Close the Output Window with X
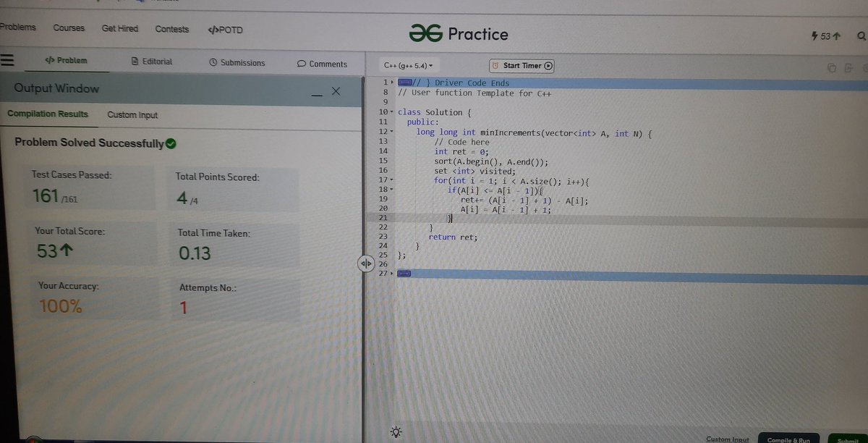Screen dimensions: 868x443 335,91
